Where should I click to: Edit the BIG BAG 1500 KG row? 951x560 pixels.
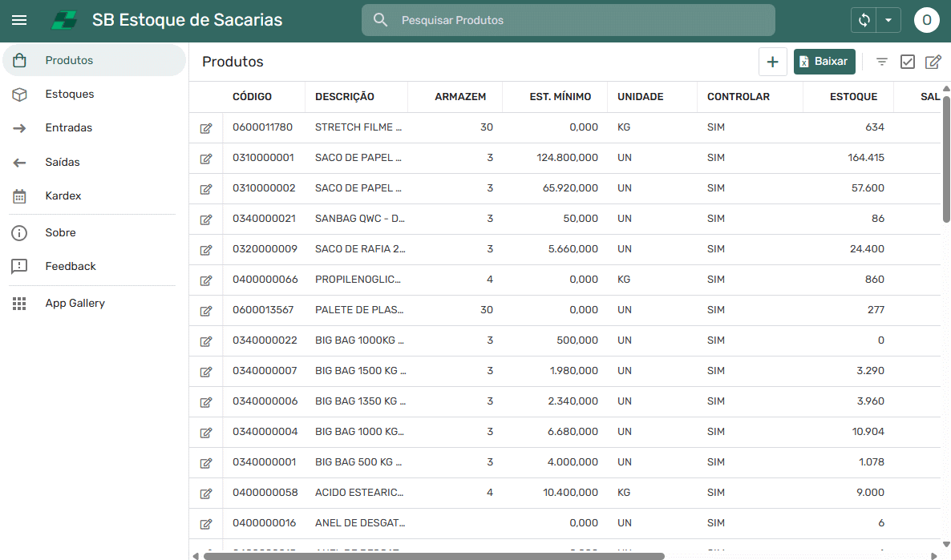(206, 372)
